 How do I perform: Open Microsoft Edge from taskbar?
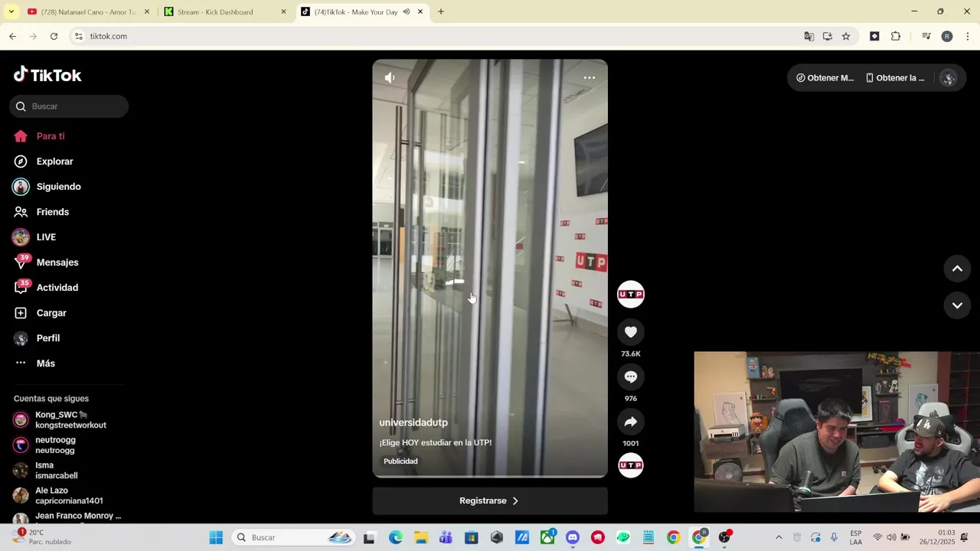click(395, 537)
